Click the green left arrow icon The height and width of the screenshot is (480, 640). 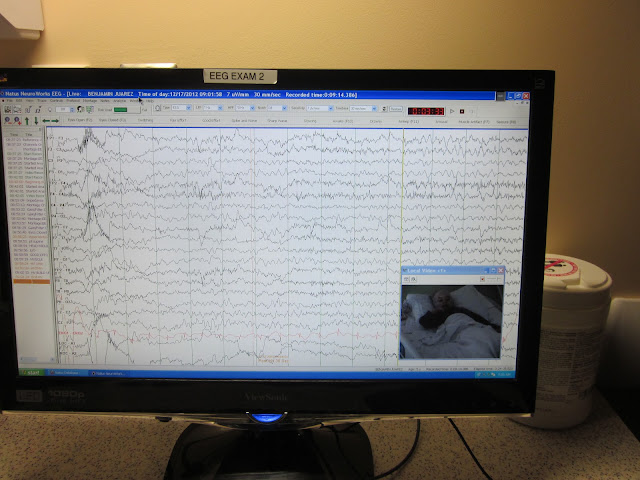click(x=46, y=121)
